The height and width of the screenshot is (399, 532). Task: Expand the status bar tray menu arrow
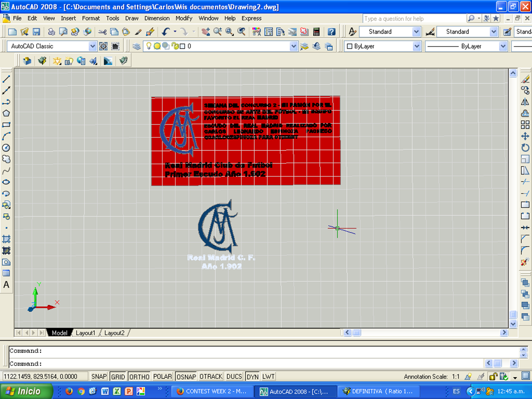click(x=515, y=377)
